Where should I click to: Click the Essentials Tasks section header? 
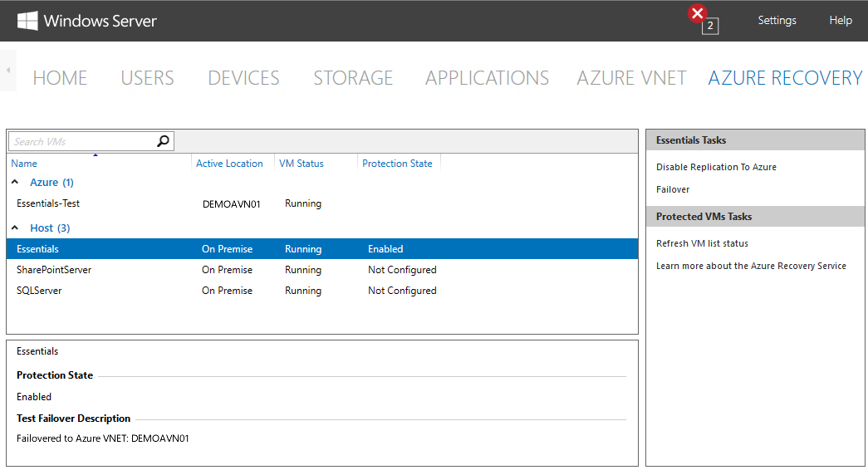755,140
